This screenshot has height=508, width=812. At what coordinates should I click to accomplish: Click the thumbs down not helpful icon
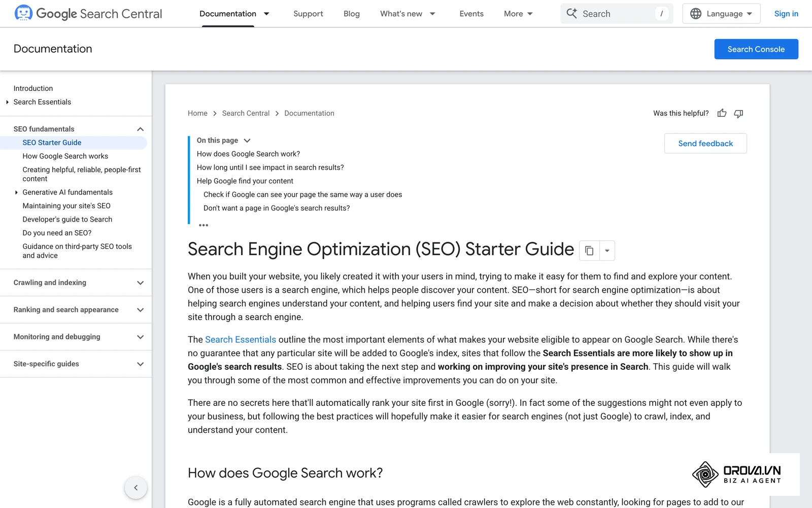click(x=738, y=113)
